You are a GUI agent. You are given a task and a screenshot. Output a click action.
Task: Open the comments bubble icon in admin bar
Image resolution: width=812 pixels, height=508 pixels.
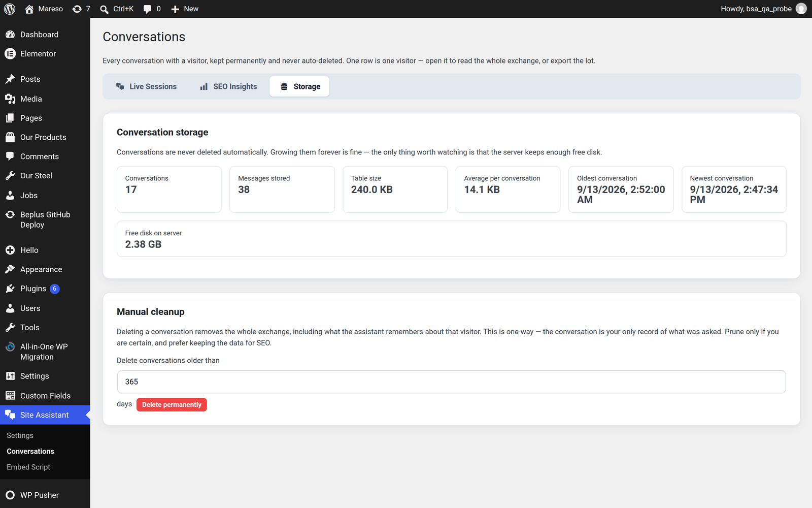click(147, 9)
